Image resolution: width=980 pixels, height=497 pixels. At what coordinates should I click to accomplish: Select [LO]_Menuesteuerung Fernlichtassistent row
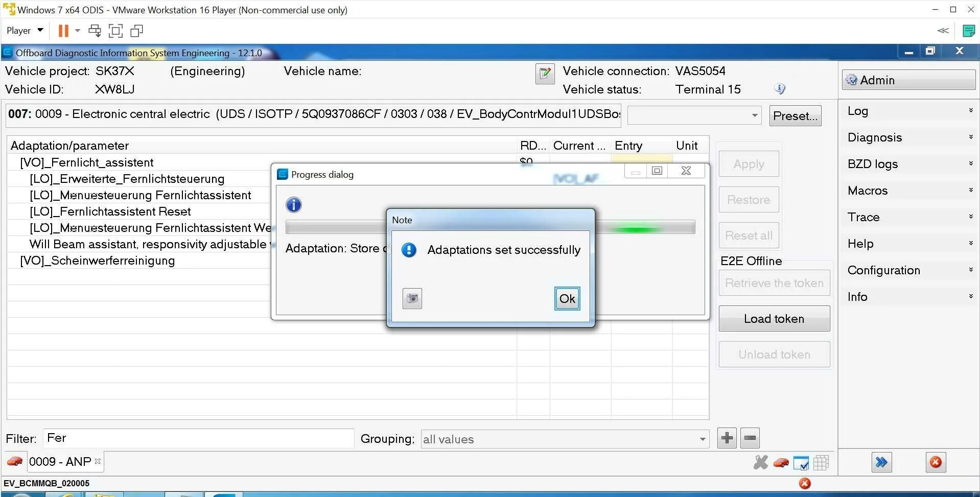(141, 195)
